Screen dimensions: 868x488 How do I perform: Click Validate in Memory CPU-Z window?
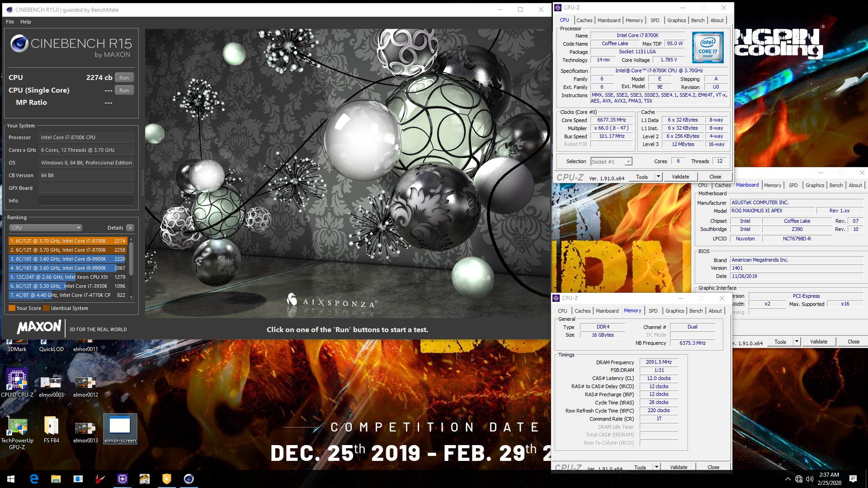tap(678, 467)
